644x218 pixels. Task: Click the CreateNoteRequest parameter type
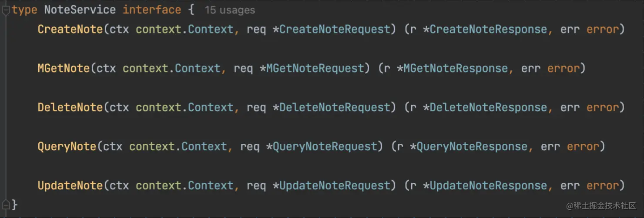coord(335,29)
